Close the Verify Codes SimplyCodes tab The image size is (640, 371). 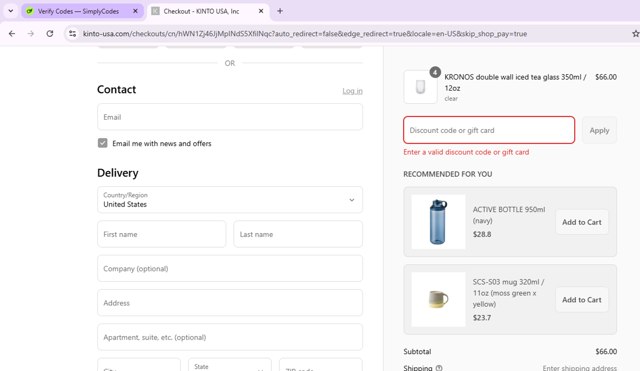(x=136, y=11)
